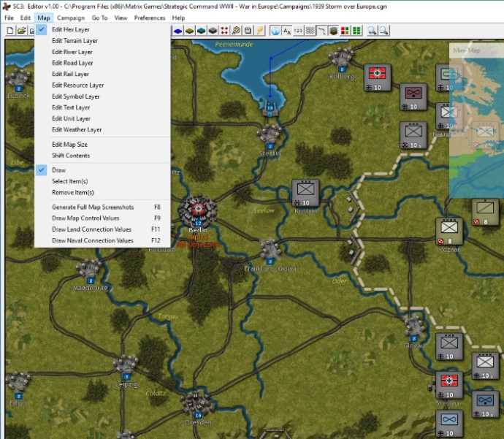This screenshot has height=439, width=504.
Task: Click the lightning bolt toolbar icon
Action: pos(259,31)
